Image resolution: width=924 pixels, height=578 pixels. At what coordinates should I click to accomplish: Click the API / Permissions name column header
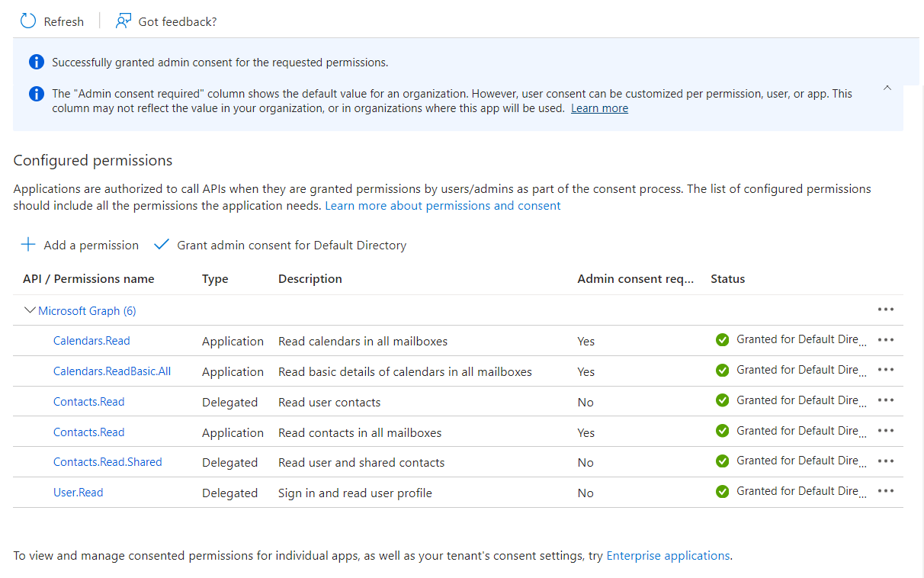[x=88, y=279]
